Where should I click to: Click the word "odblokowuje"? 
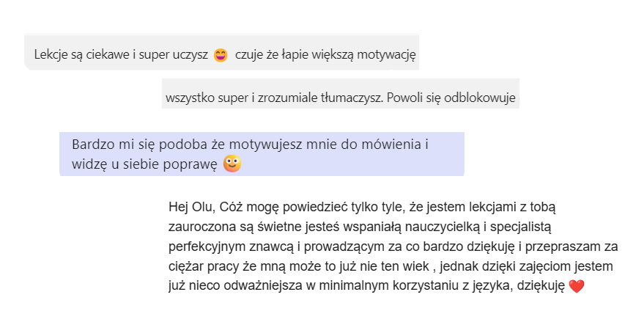(484, 98)
